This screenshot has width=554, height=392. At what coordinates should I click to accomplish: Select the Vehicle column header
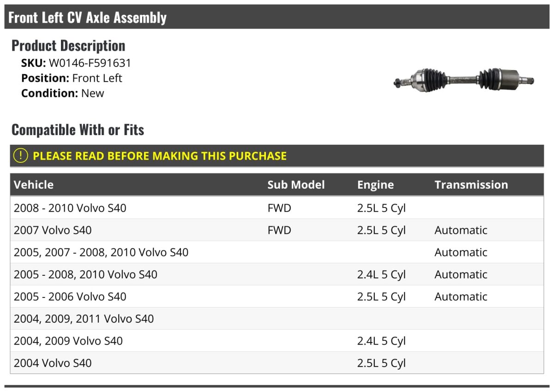click(34, 185)
